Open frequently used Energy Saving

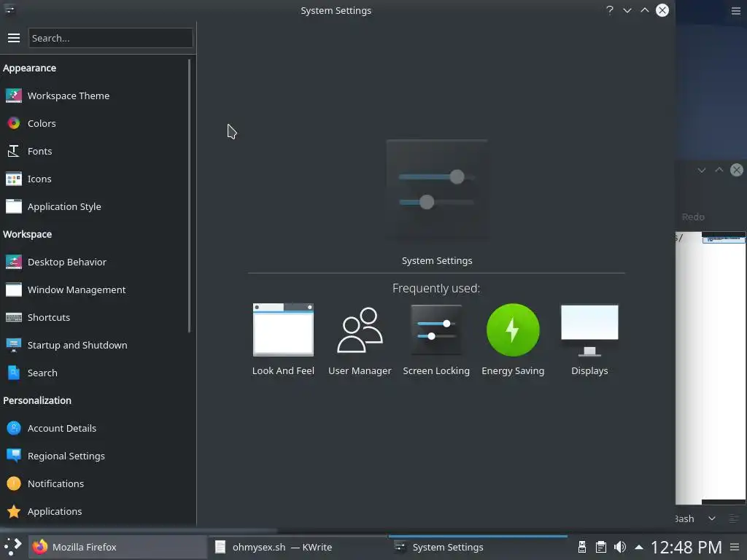[x=513, y=340]
